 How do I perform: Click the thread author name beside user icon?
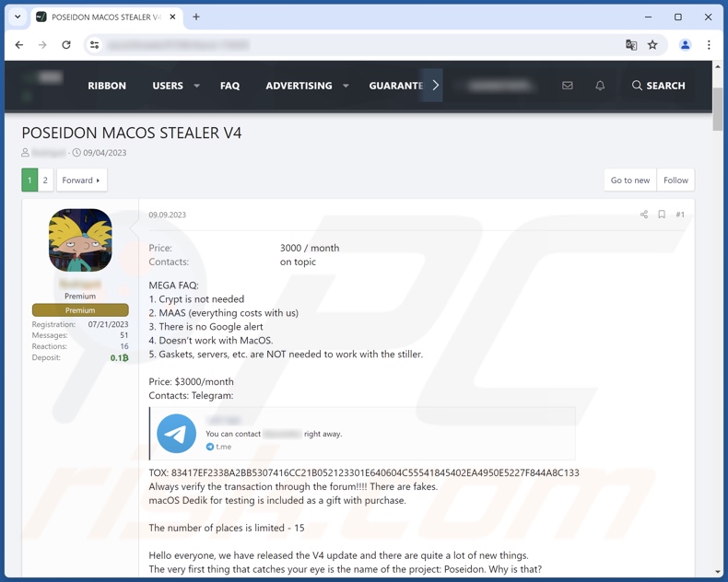pos(48,153)
